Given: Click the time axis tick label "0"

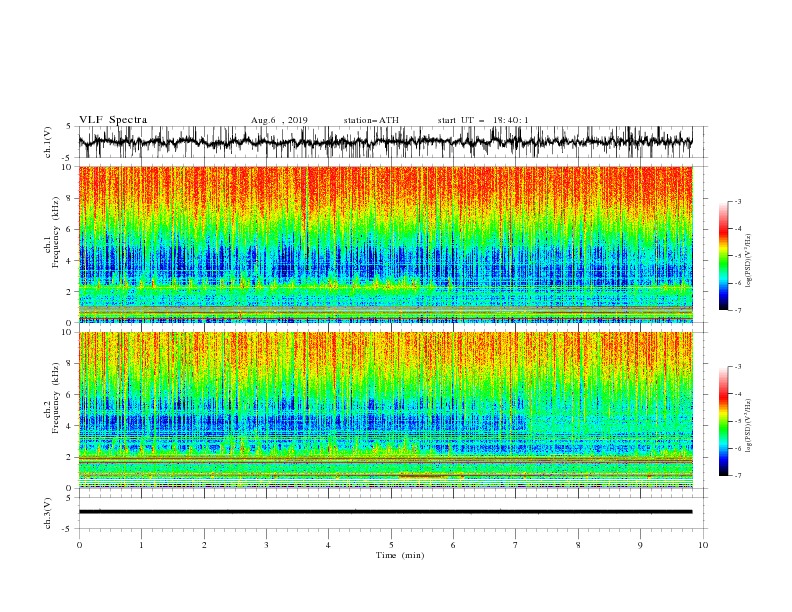Looking at the screenshot, I should coord(79,545).
